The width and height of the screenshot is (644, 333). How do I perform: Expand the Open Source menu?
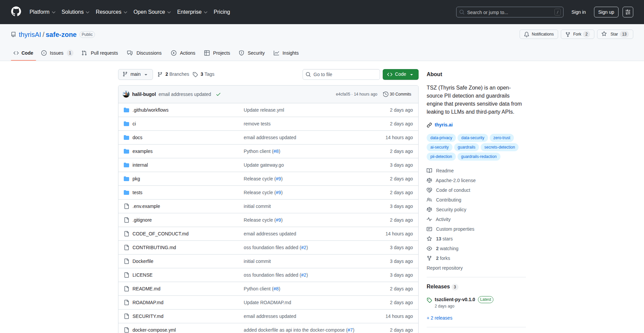coord(152,12)
